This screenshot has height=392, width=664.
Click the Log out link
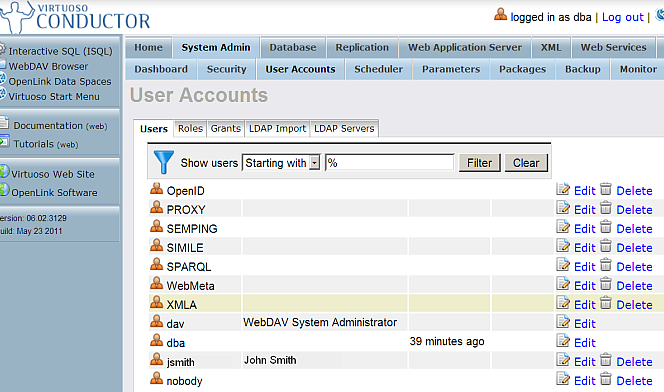pyautogui.click(x=622, y=17)
